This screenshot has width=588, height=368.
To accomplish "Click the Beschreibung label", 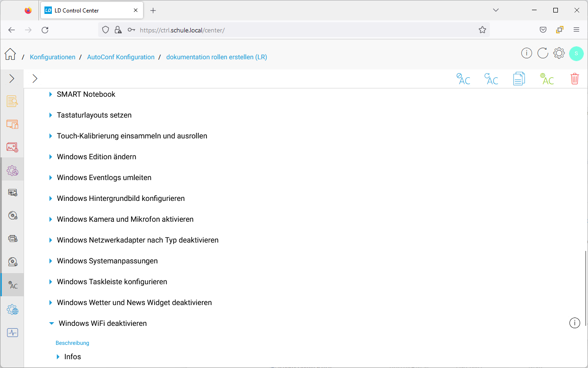I will [x=72, y=343].
